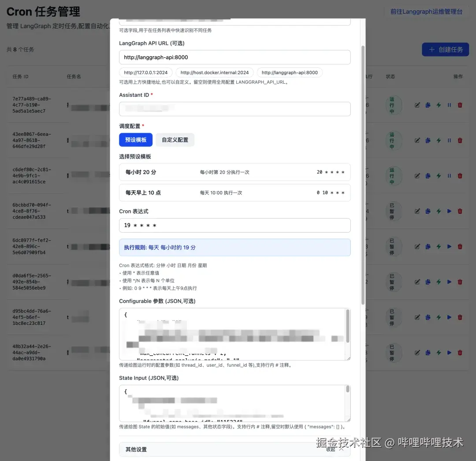This screenshot has height=461, width=476.
Task: Resume paused task 6bcbbd70 with play icon
Action: tap(449, 211)
